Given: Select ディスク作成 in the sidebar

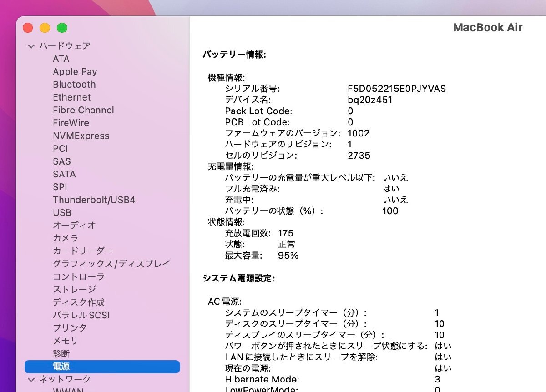Looking at the screenshot, I should coord(79,302).
